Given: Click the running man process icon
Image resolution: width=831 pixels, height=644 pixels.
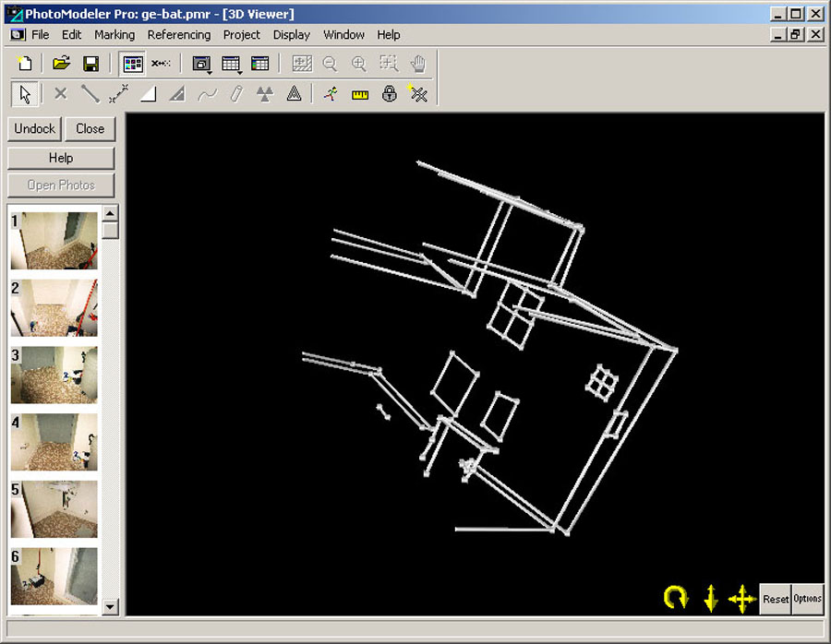Looking at the screenshot, I should pos(331,94).
